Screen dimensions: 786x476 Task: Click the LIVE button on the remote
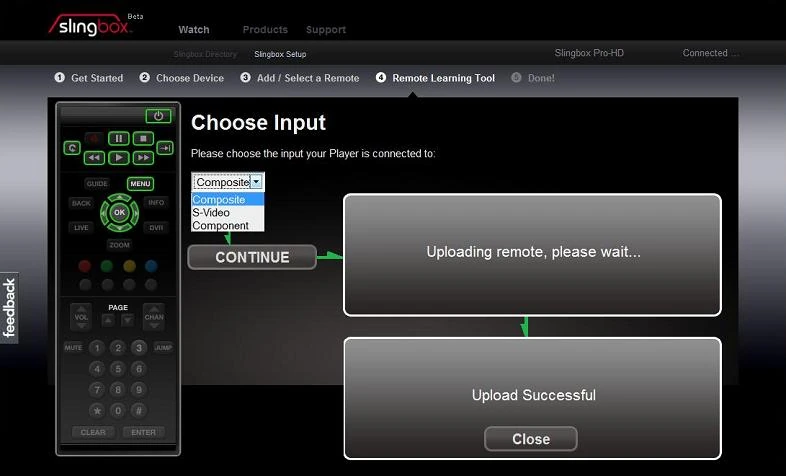click(81, 227)
